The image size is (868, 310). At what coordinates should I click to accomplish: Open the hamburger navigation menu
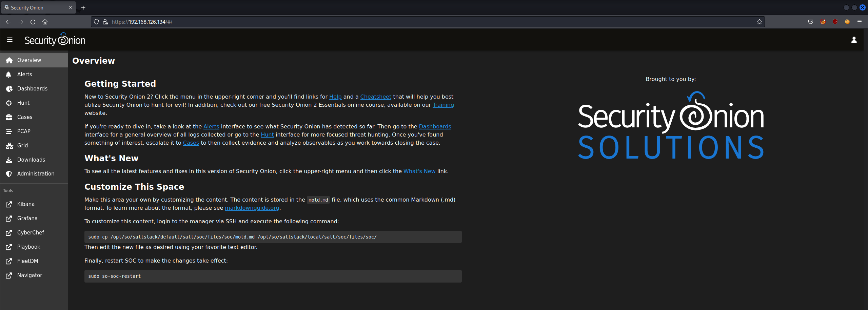click(10, 40)
